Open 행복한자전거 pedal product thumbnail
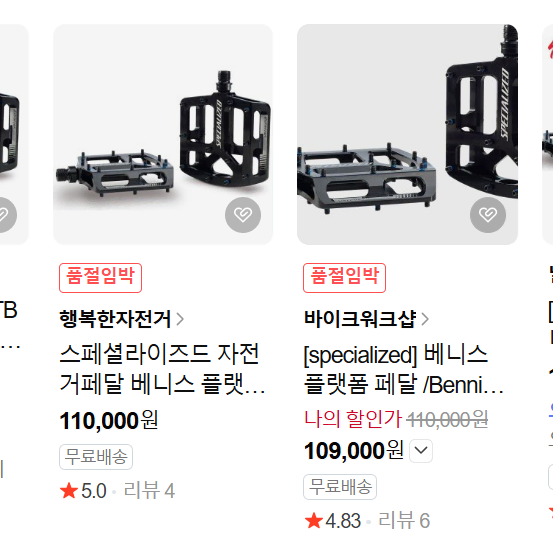The image size is (553, 553). (x=163, y=134)
